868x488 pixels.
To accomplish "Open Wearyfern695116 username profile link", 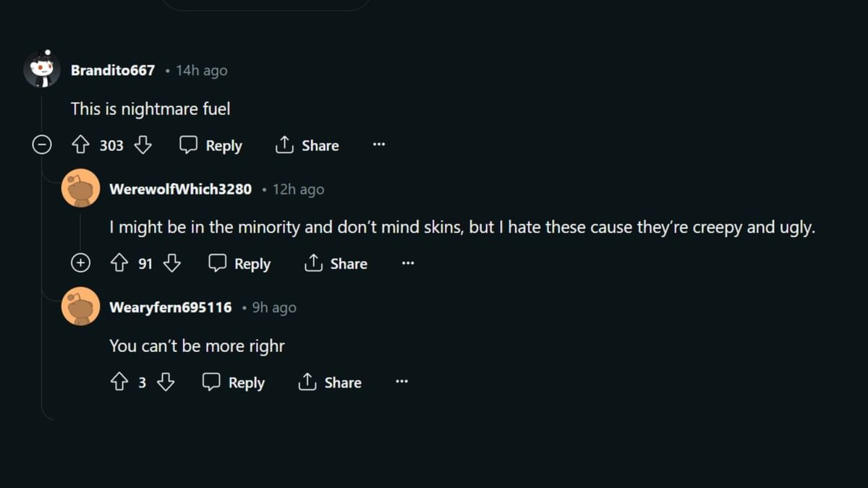I will click(x=170, y=307).
